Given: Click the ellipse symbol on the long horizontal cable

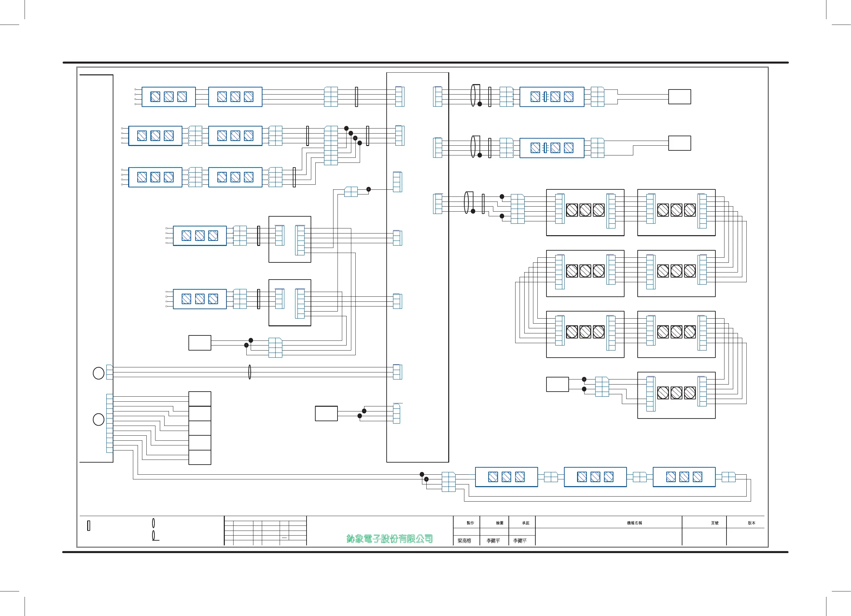Looking at the screenshot, I should [x=250, y=372].
